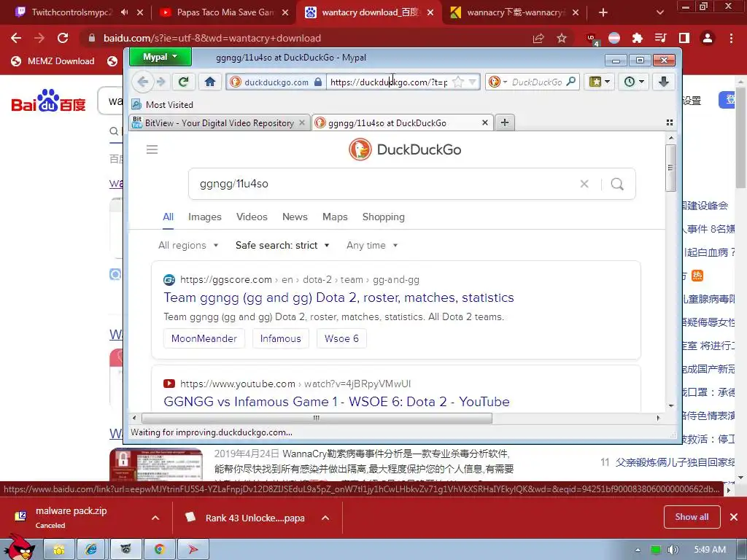The height and width of the screenshot is (560, 747).
Task: Click the Infamous sublink
Action: (281, 338)
